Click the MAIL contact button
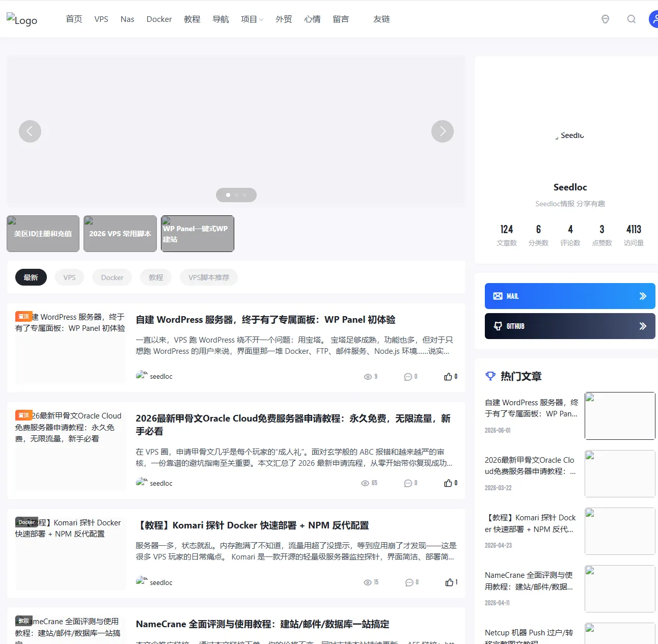658x644 pixels. (570, 296)
